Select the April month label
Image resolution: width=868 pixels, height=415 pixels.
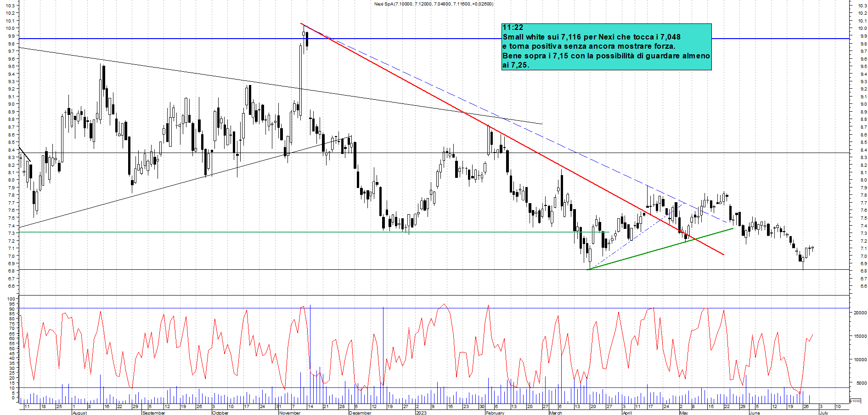tap(627, 413)
